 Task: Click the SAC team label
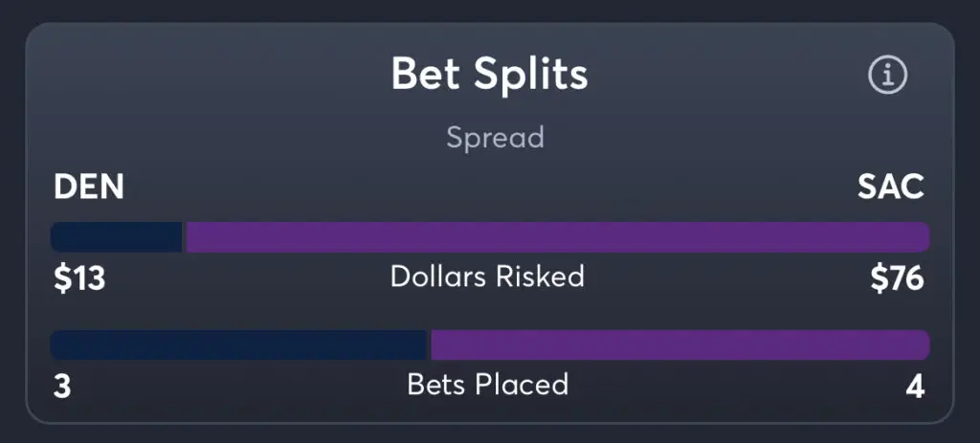pos(891,187)
